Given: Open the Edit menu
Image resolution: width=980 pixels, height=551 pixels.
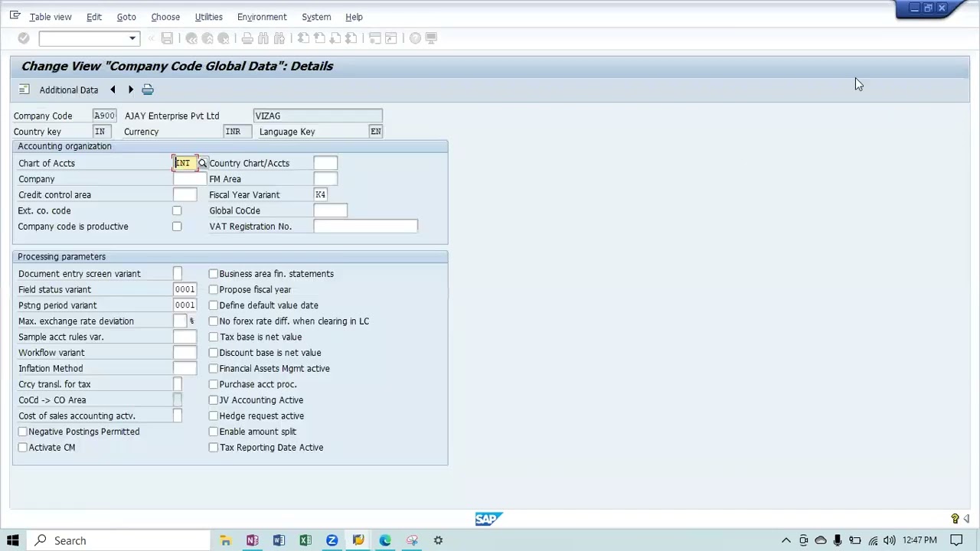Looking at the screenshot, I should 93,17.
